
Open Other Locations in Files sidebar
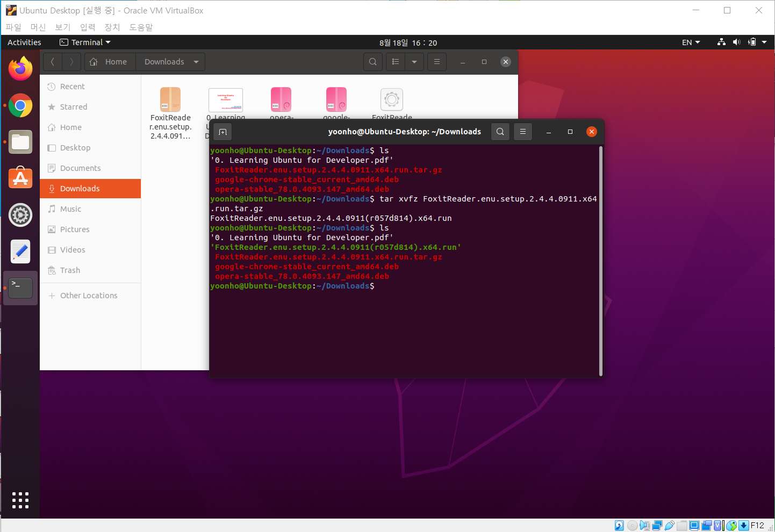tap(90, 296)
